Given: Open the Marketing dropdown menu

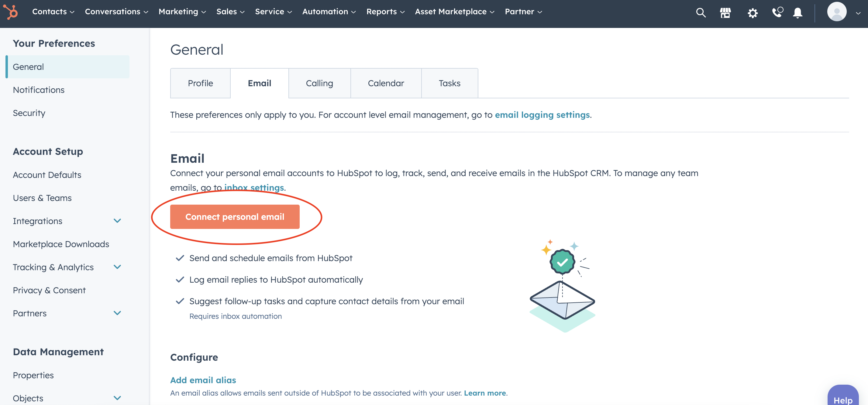Looking at the screenshot, I should [x=182, y=12].
